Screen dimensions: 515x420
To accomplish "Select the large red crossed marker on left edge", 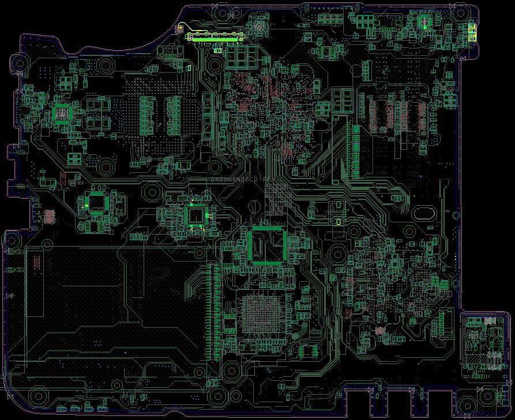I will [37, 263].
